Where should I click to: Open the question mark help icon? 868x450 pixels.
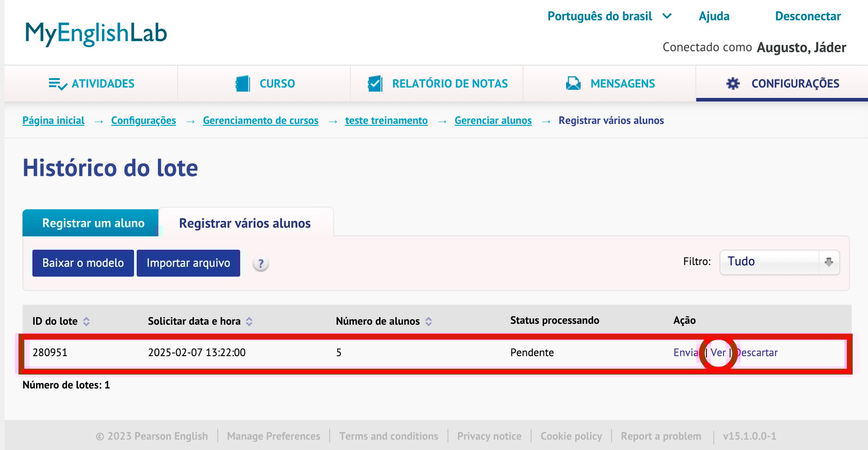tap(261, 264)
